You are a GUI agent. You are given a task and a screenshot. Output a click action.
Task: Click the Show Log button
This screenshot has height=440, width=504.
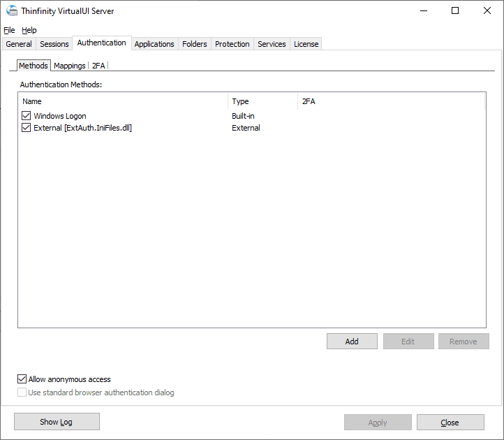click(x=57, y=422)
